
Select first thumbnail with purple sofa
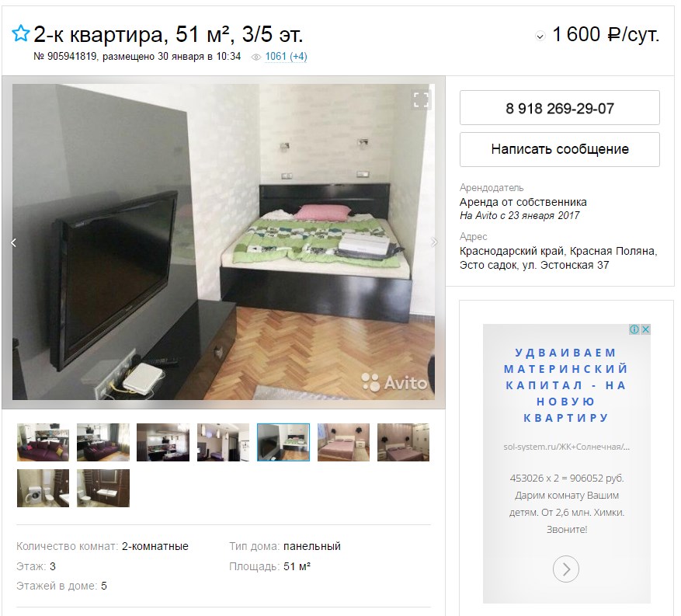(x=43, y=442)
